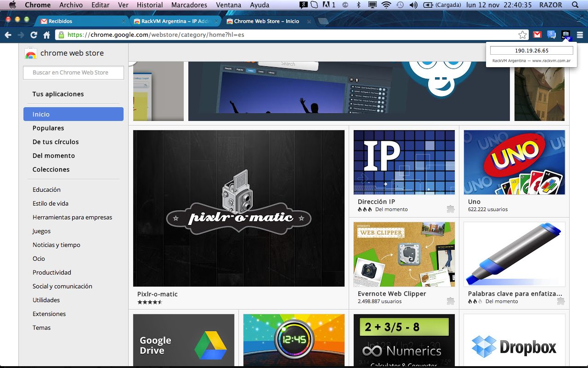Screen dimensions: 588x368
Task: Reload the current page
Action: click(34, 35)
